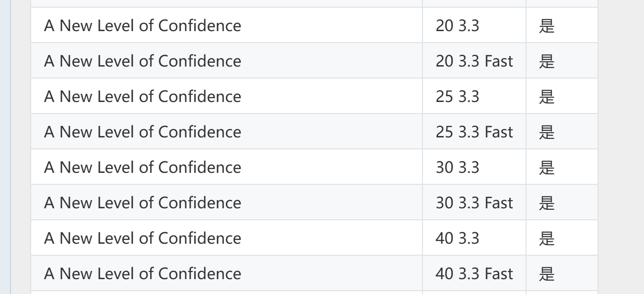The height and width of the screenshot is (294, 644).
Task: Click the title in the 40 3.3 row
Action: pos(142,238)
